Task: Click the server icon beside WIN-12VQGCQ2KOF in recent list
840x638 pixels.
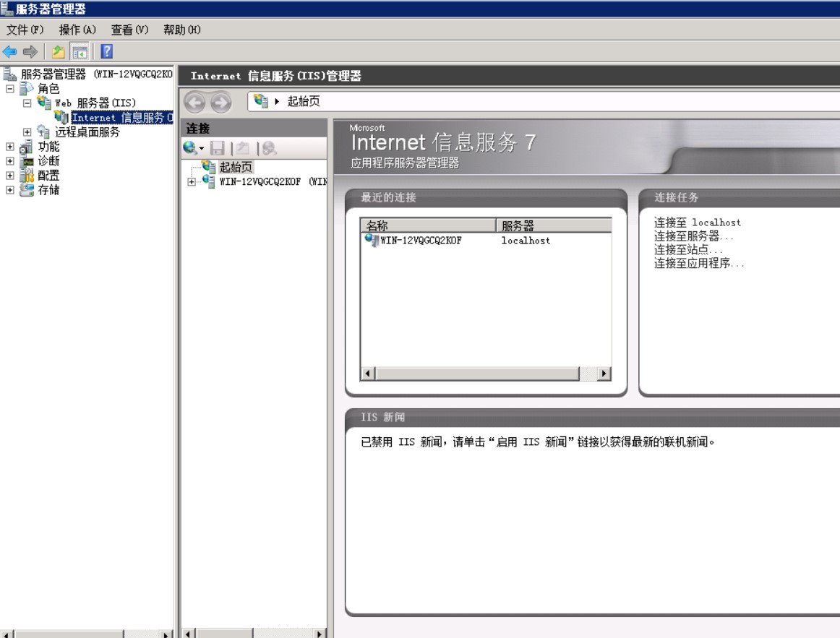Action: pyautogui.click(x=372, y=240)
